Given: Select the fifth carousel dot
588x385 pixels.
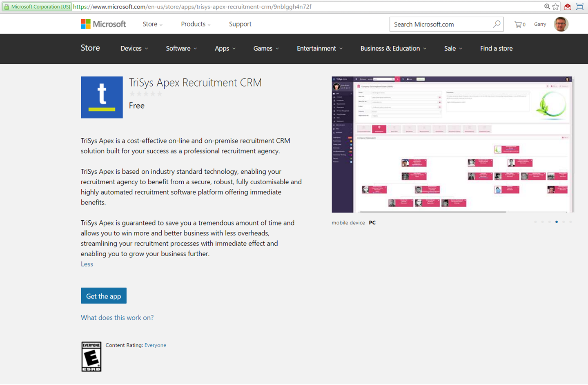Looking at the screenshot, I should tap(563, 222).
